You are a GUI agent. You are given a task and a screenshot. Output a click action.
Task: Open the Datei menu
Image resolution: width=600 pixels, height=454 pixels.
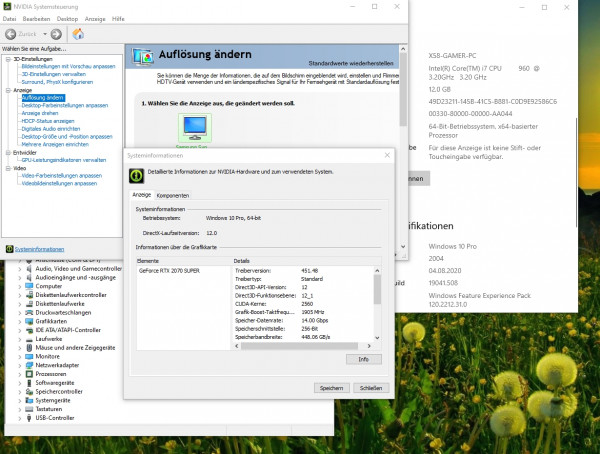pos(9,19)
